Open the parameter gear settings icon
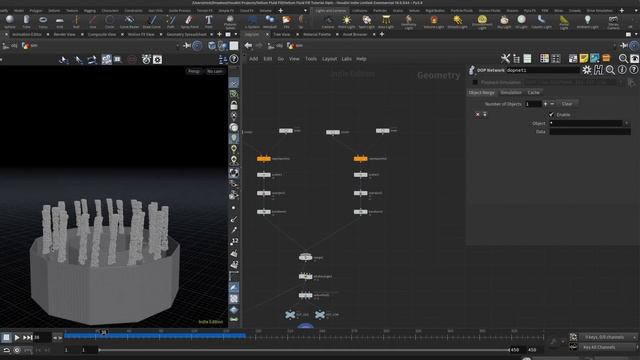This screenshot has width=640, height=360. [587, 70]
